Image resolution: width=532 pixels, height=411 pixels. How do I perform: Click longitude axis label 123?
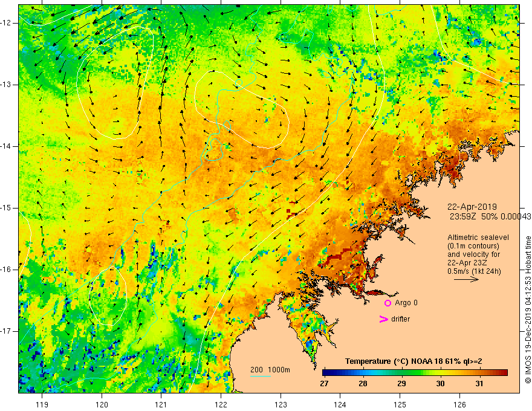tap(281, 404)
